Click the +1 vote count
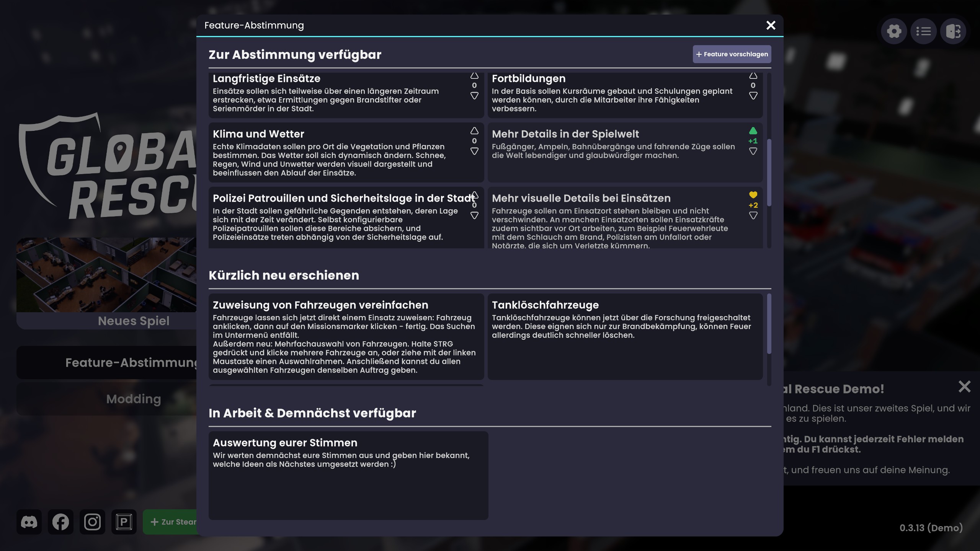The width and height of the screenshot is (980, 551). (753, 141)
